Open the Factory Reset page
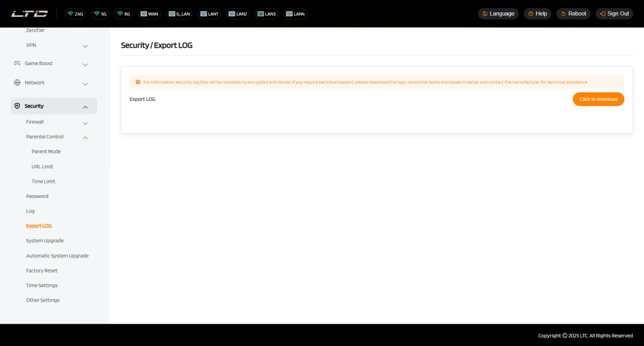The image size is (644, 346). 41,270
